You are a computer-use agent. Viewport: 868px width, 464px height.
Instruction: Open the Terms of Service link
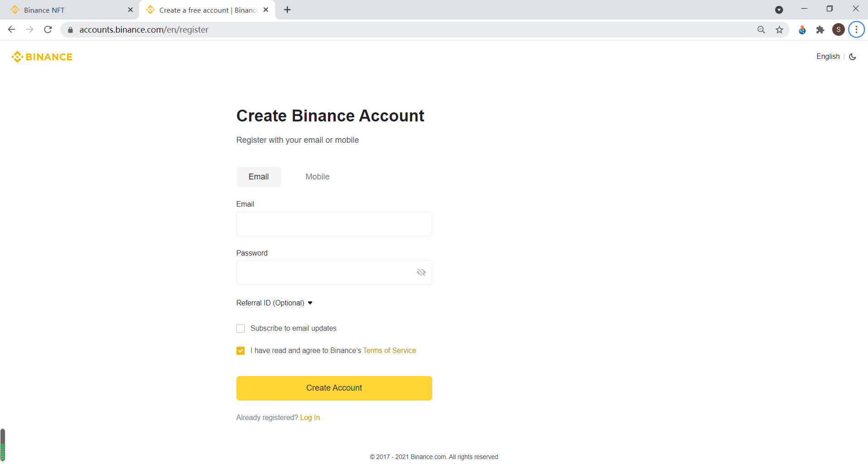pos(390,351)
